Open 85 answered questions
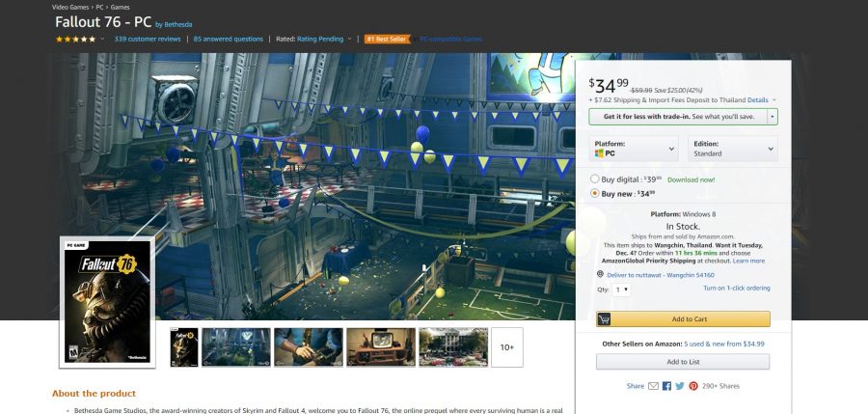 (x=228, y=39)
